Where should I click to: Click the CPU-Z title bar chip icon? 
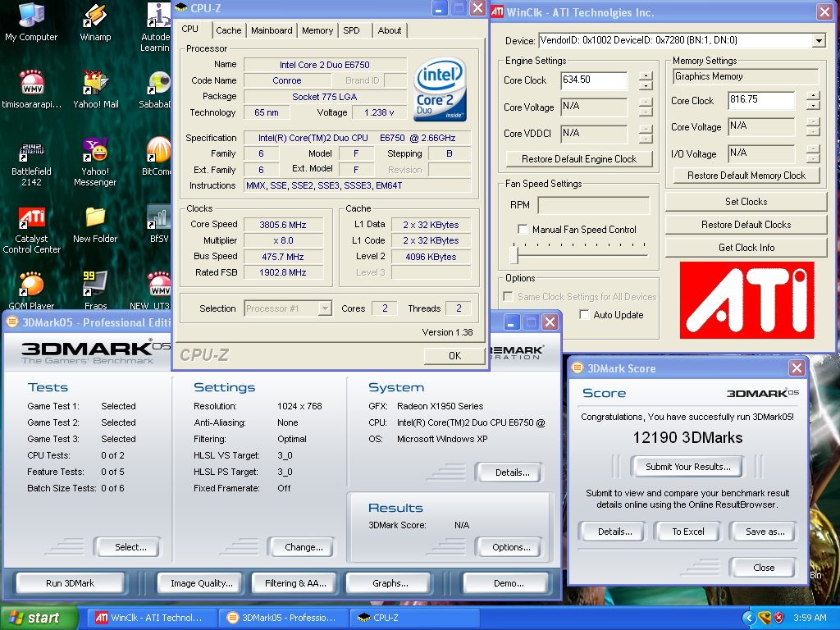[x=181, y=8]
